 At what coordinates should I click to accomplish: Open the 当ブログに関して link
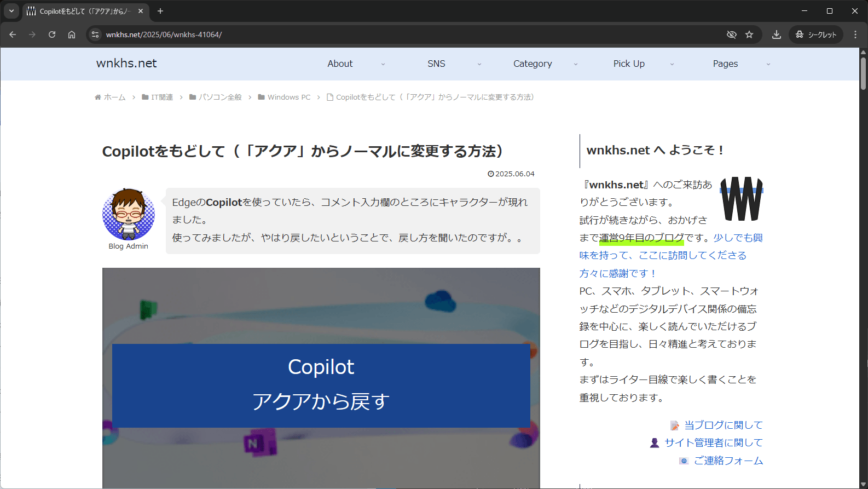click(724, 425)
